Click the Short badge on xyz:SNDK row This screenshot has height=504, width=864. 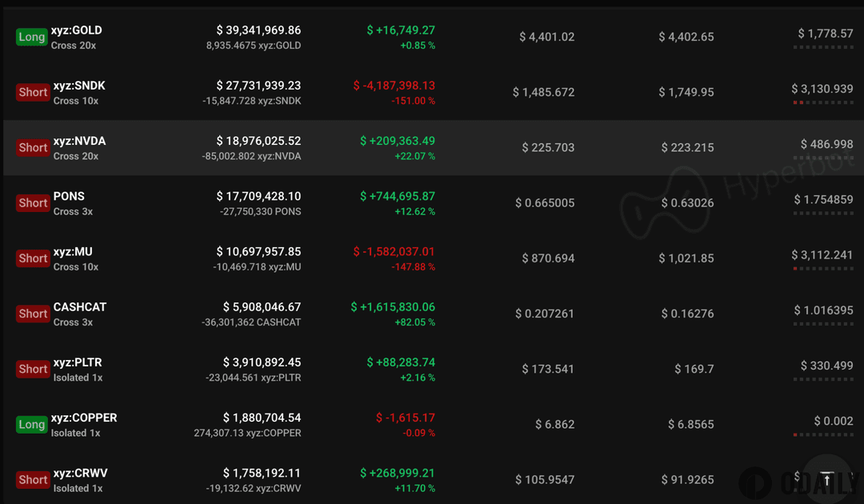click(33, 93)
